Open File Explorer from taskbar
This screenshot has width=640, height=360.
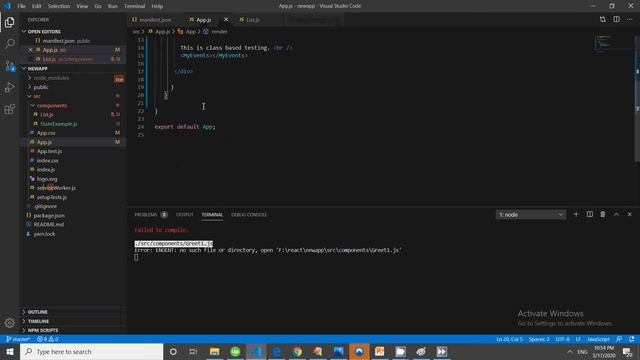click(x=214, y=351)
